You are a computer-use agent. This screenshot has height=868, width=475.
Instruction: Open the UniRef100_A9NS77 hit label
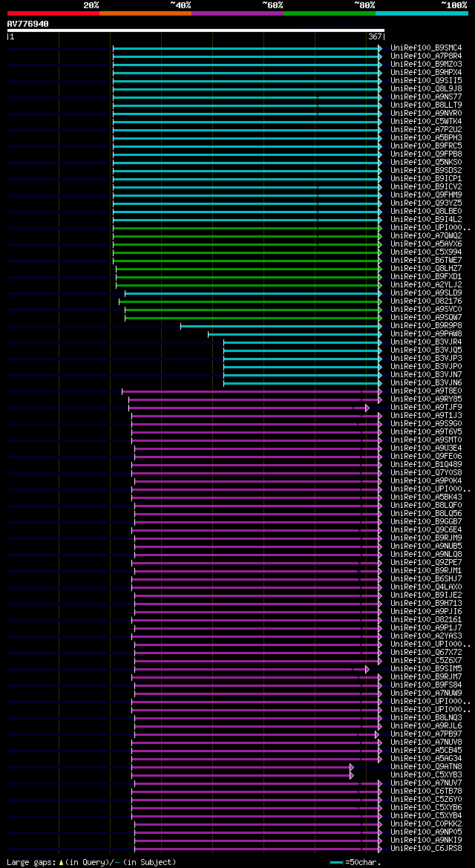click(426, 97)
